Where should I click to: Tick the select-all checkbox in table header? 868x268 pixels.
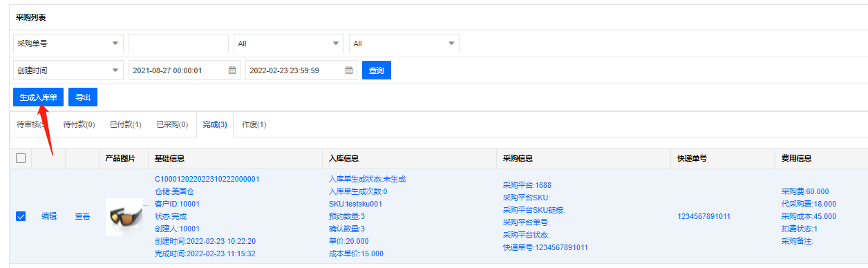(x=21, y=158)
